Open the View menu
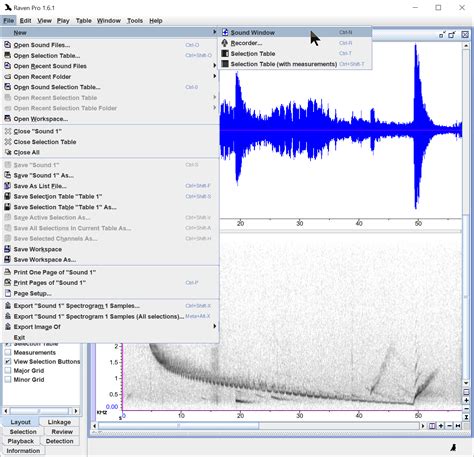Screen dimensions: 474x457 pyautogui.click(x=44, y=21)
